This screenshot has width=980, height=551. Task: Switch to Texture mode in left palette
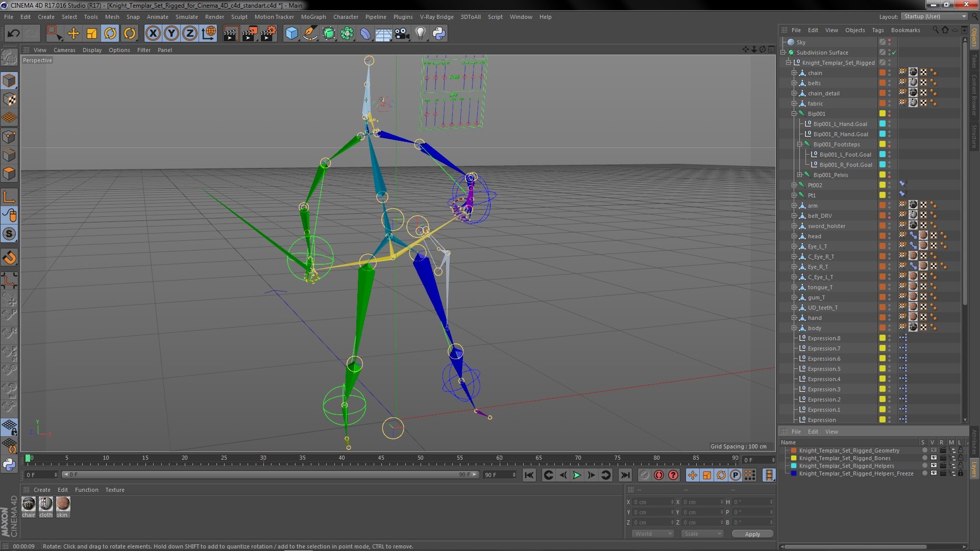click(9, 99)
